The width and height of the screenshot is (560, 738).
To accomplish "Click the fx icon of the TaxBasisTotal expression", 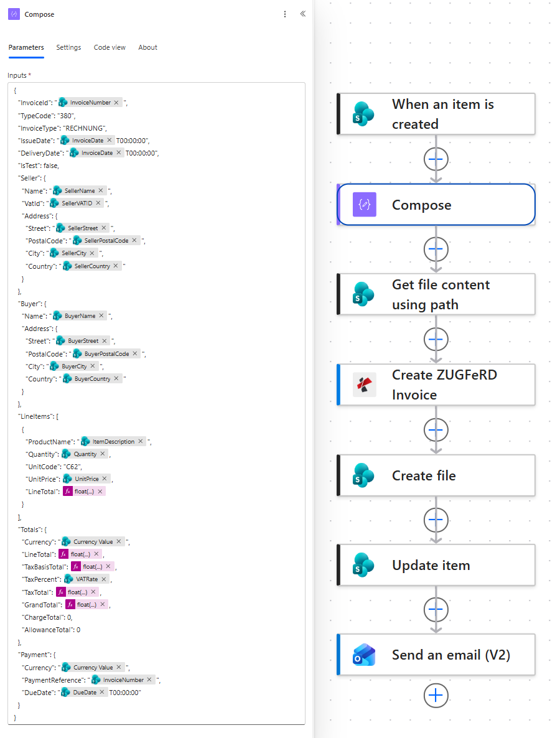I will click(x=77, y=567).
